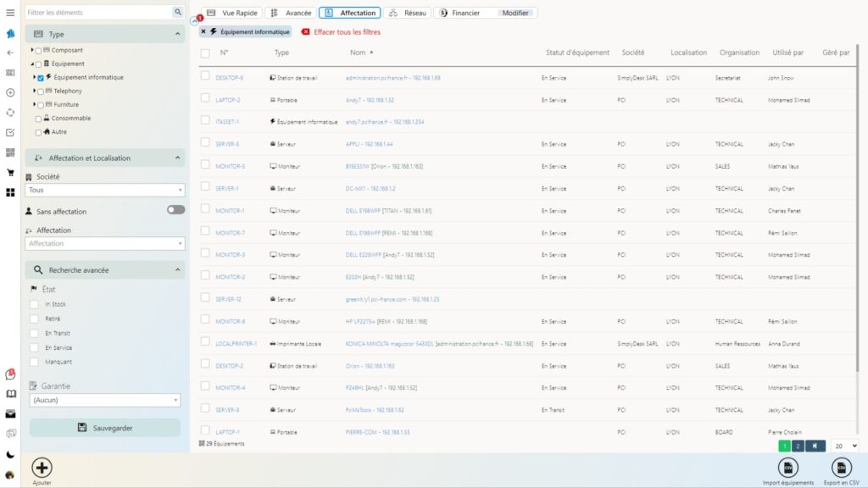
Task: Open the Société dropdown showing Tous
Action: [x=105, y=191]
